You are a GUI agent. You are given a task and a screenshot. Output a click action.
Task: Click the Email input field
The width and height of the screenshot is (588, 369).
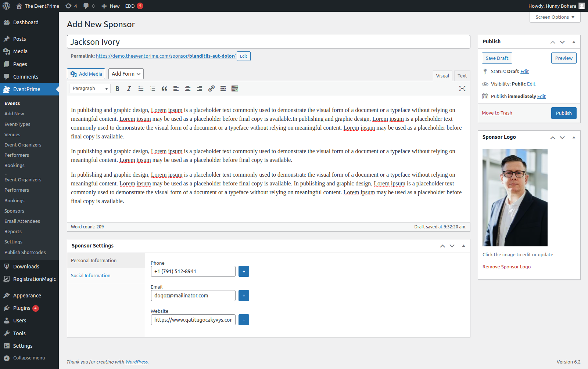tap(193, 296)
